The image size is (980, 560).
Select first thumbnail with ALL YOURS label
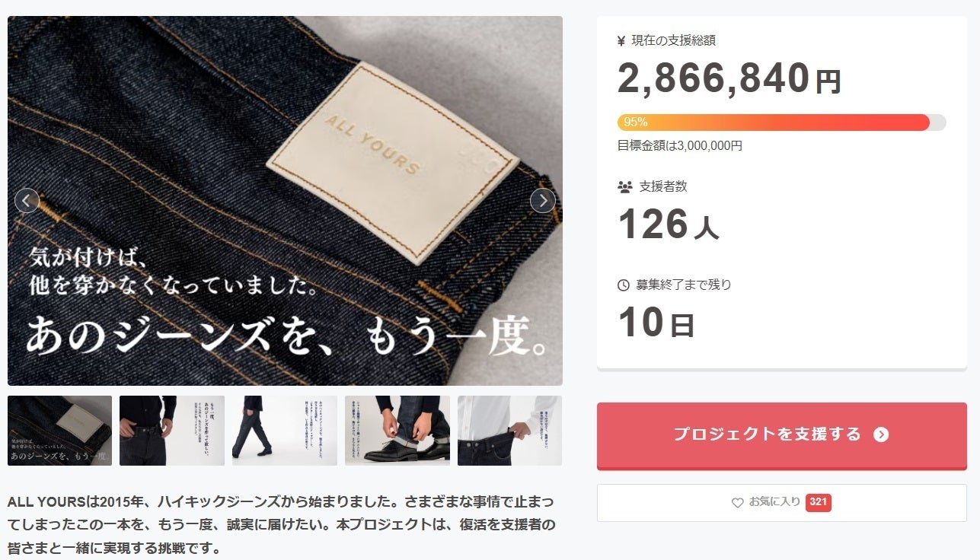pos(60,431)
